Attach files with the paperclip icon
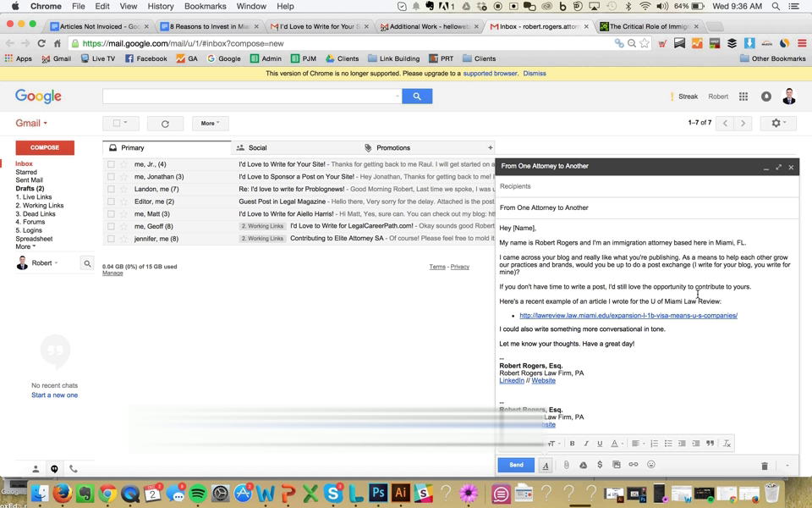Screen dimensions: 812x508 pos(567,465)
